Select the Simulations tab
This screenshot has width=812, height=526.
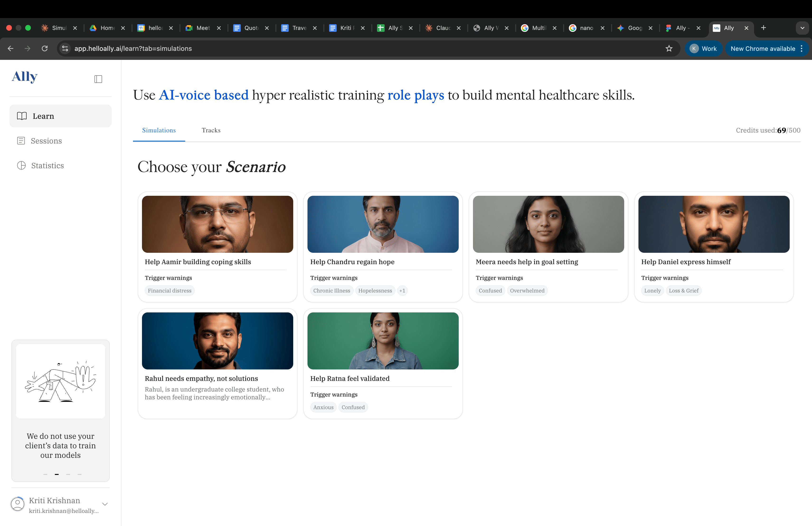(x=159, y=130)
